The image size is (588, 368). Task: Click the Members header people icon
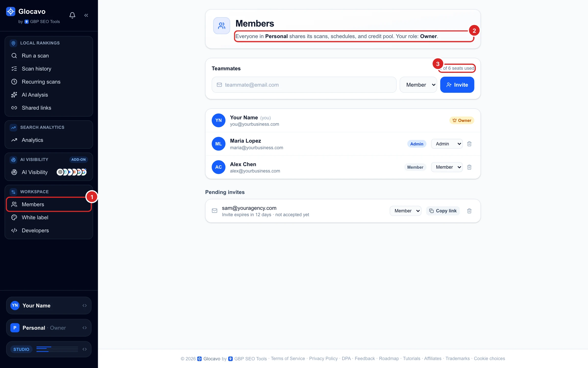pos(222,26)
